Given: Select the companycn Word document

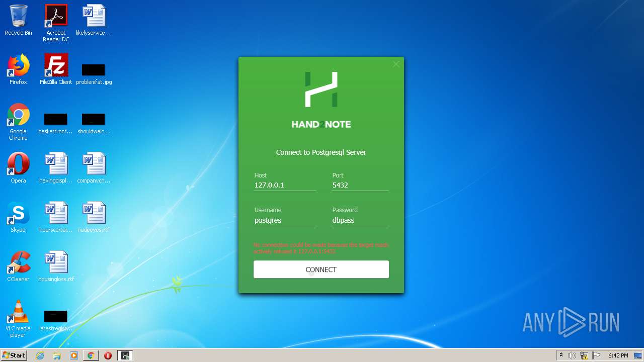Looking at the screenshot, I should [94, 168].
